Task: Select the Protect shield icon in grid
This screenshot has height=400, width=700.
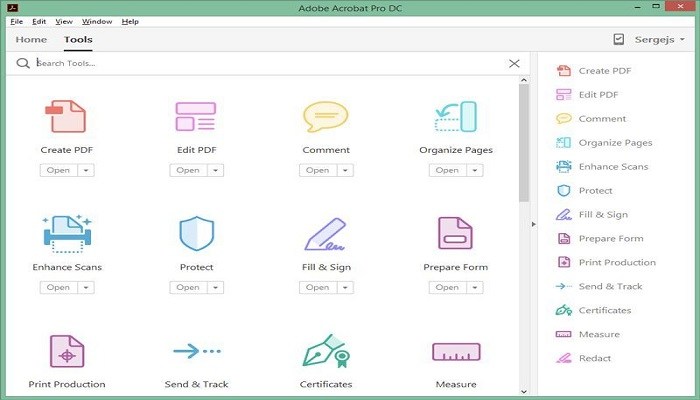Action: pos(195,233)
